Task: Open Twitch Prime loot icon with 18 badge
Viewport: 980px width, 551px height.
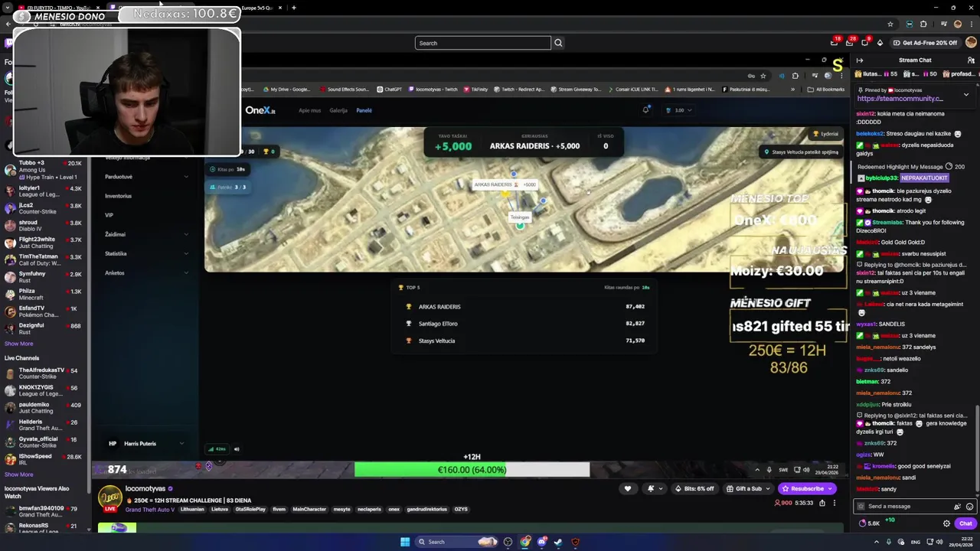Action: coord(835,43)
